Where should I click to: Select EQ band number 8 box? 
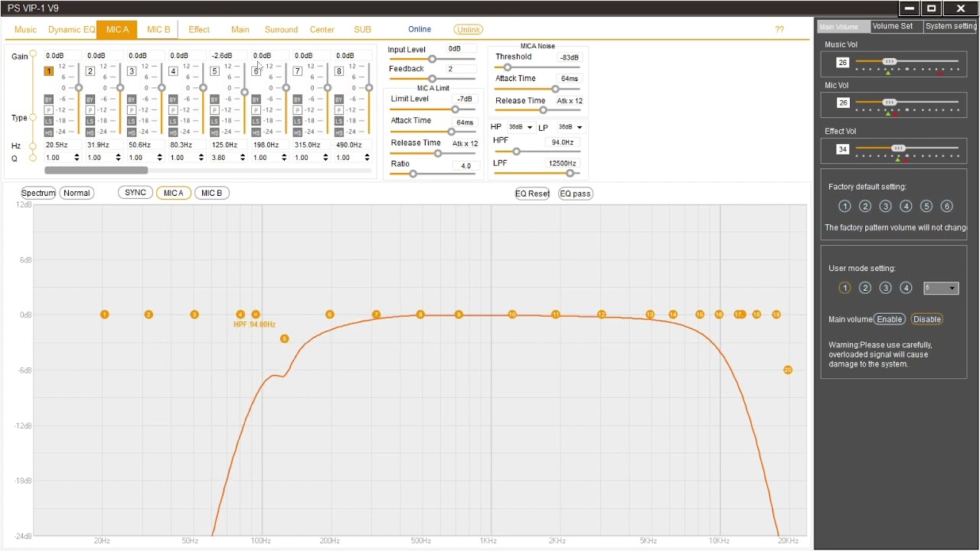point(338,71)
